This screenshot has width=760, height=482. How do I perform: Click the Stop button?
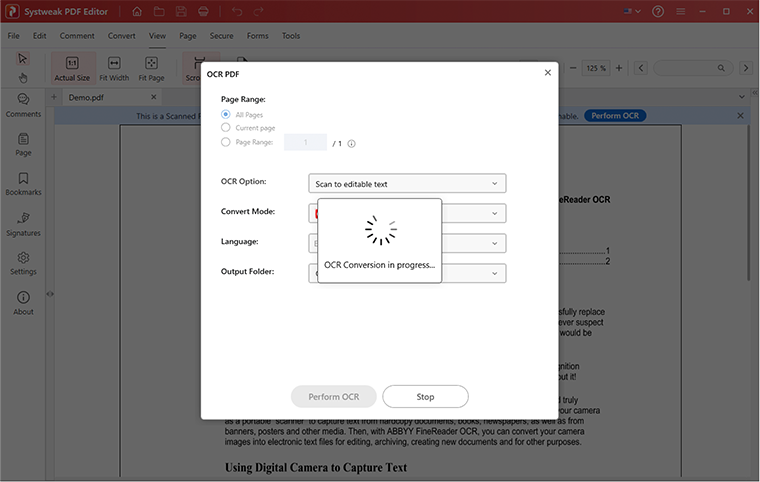(x=425, y=397)
